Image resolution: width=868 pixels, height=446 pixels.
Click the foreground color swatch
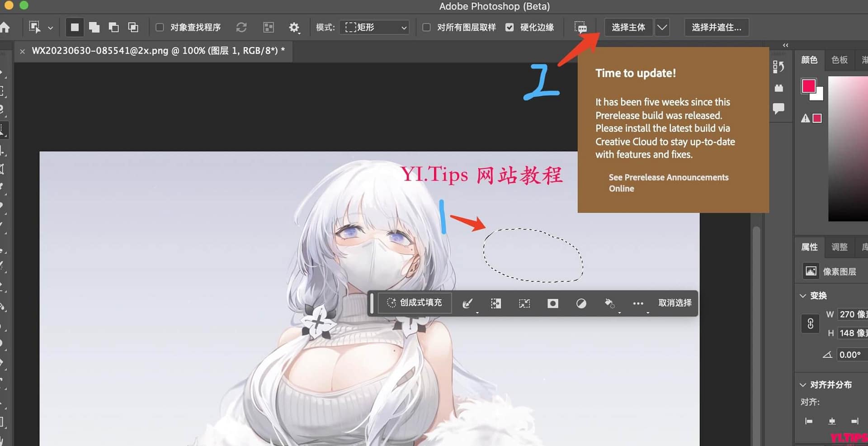[x=809, y=86]
